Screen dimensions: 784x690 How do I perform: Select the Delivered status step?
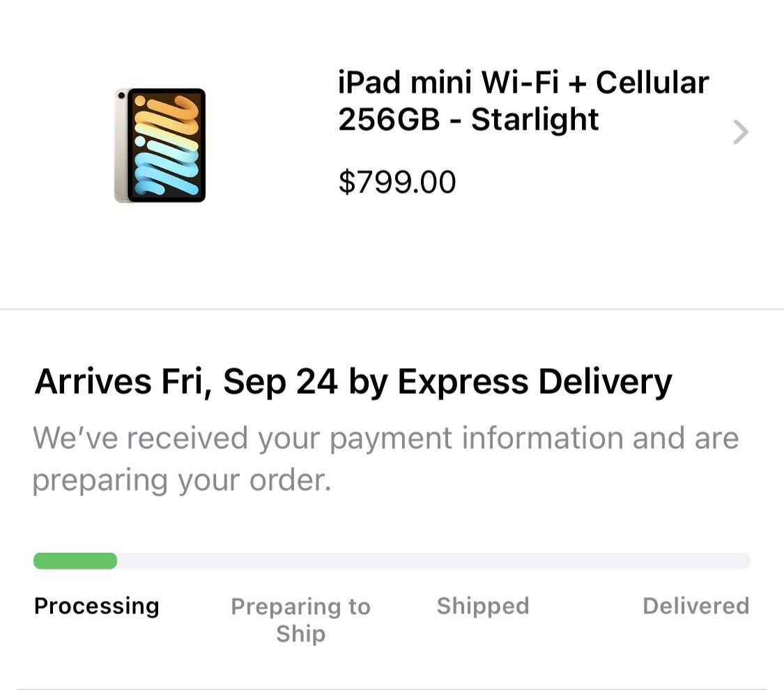pyautogui.click(x=695, y=606)
